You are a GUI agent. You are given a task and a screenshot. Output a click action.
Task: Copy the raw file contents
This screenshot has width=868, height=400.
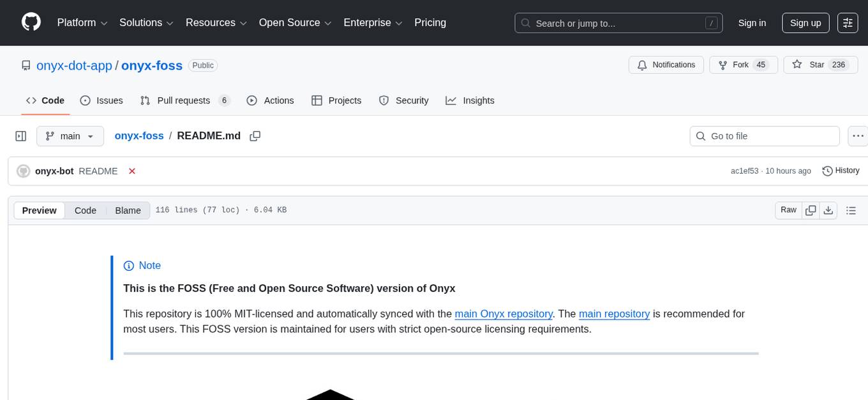tap(811, 210)
